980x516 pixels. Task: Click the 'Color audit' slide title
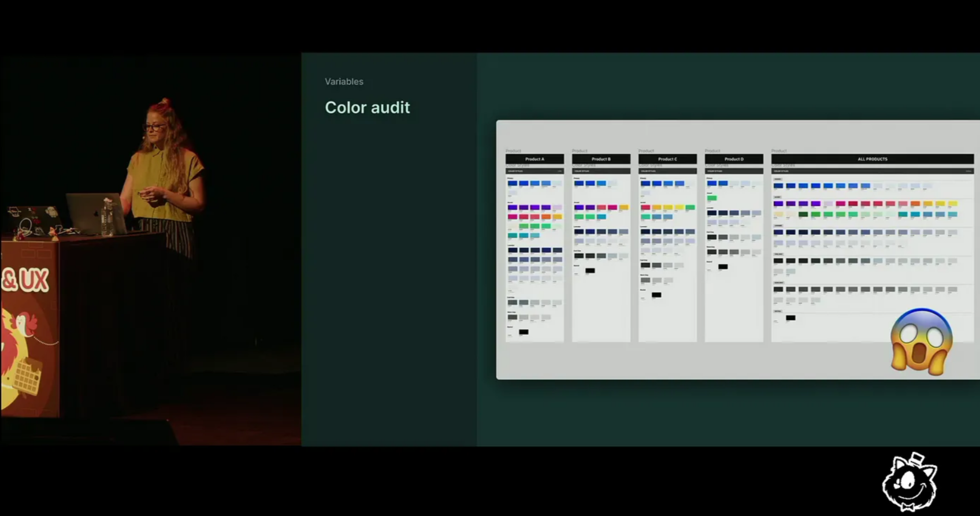[367, 107]
